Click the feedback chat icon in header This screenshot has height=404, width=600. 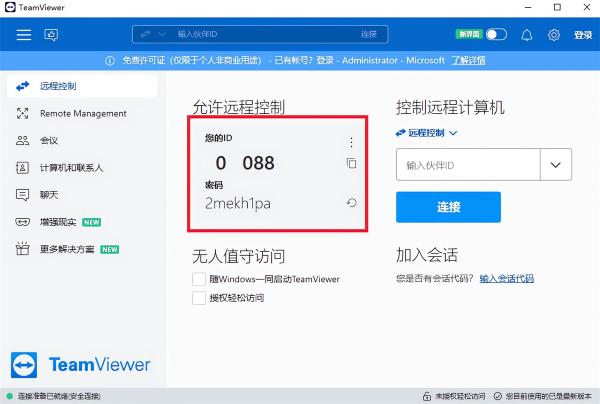pyautogui.click(x=51, y=35)
